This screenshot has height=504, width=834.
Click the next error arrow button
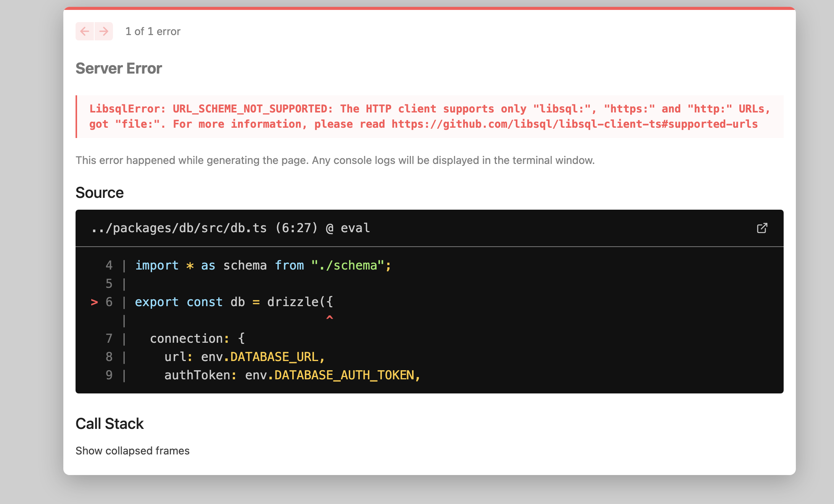click(103, 31)
